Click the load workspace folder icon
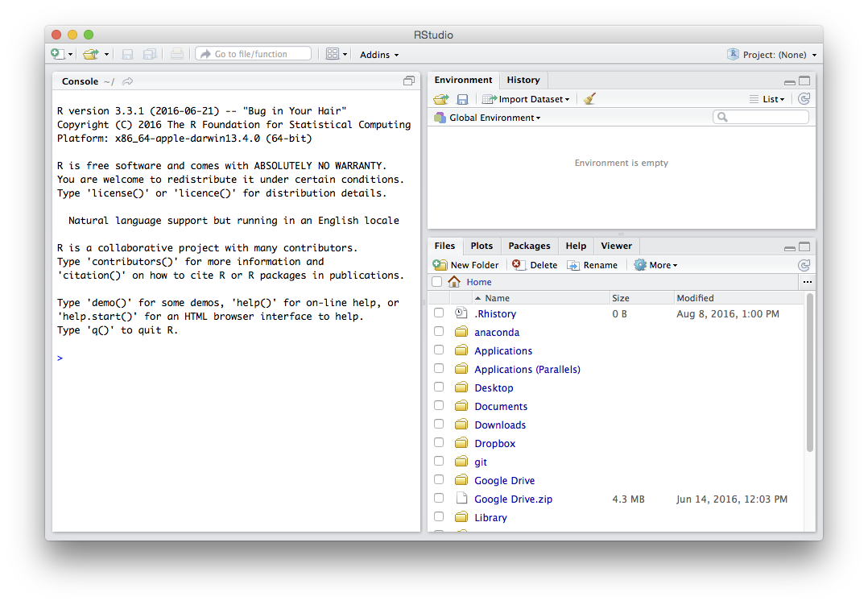 [441, 99]
